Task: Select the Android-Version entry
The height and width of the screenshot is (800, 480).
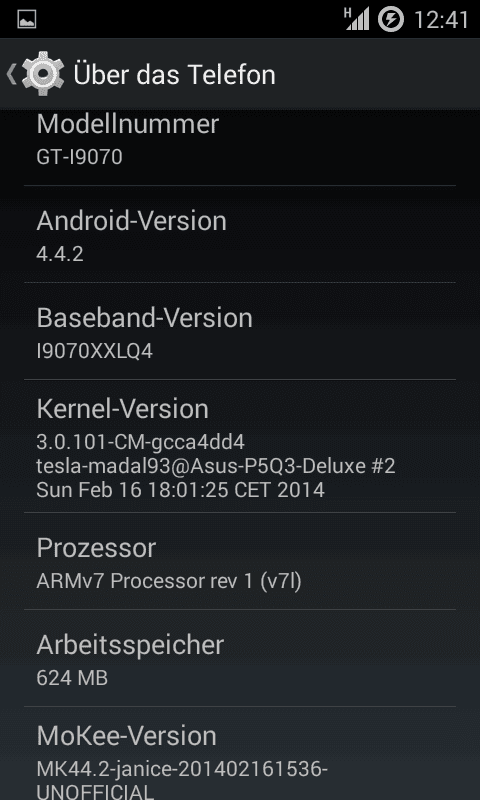Action: 240,234
